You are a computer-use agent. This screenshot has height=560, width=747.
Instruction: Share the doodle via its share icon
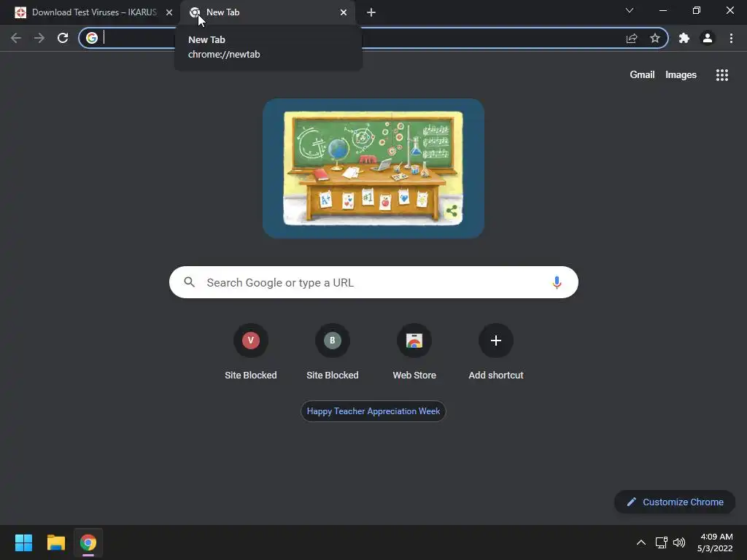tap(452, 211)
